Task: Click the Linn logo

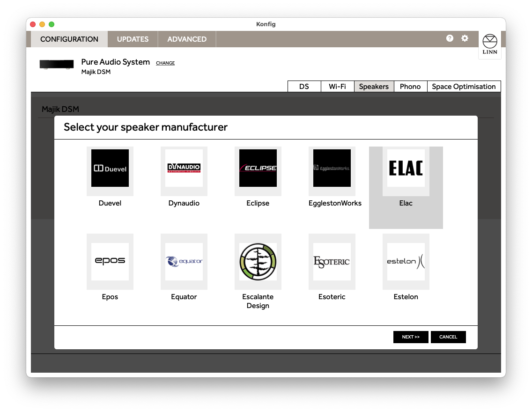Action: (489, 44)
